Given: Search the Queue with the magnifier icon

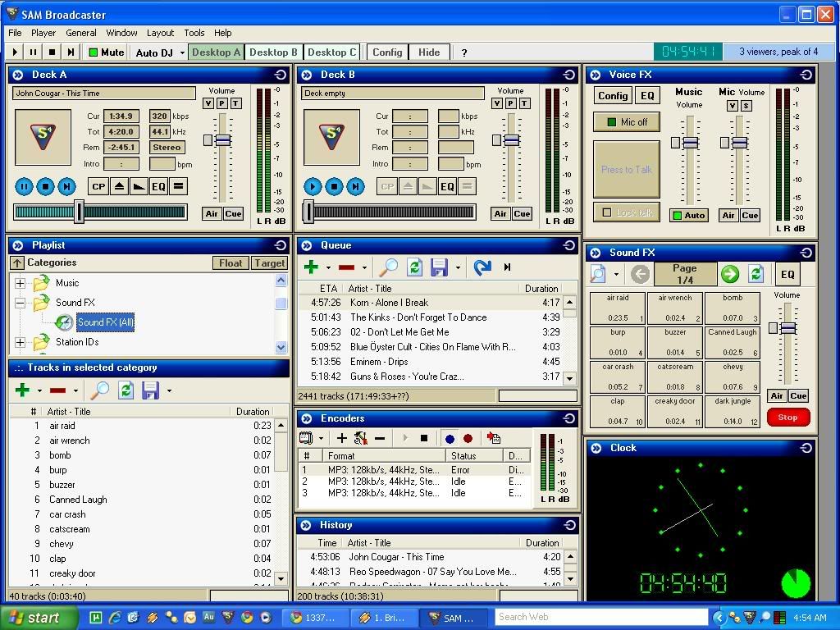Looking at the screenshot, I should pyautogui.click(x=389, y=267).
